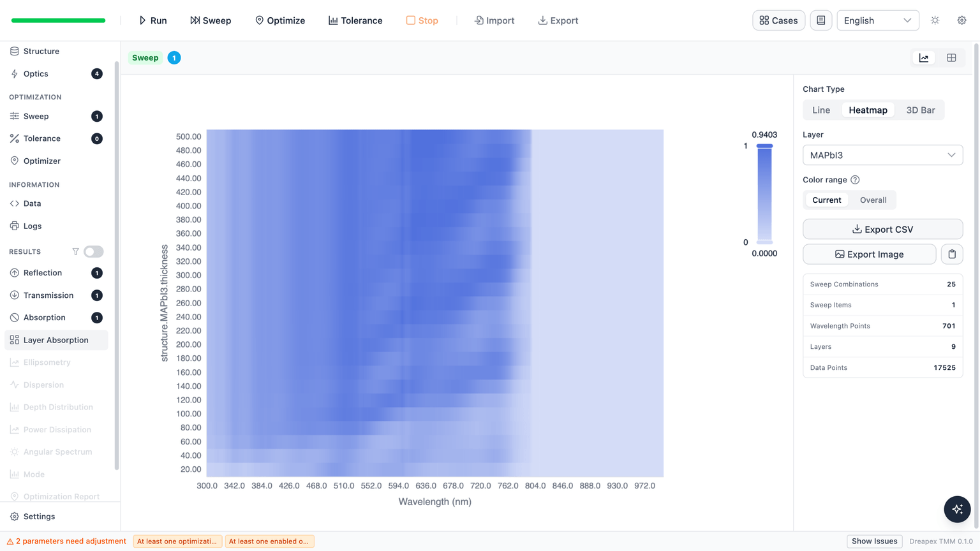Image resolution: width=980 pixels, height=551 pixels.
Task: Switch to the chart view icon
Action: coord(924,58)
